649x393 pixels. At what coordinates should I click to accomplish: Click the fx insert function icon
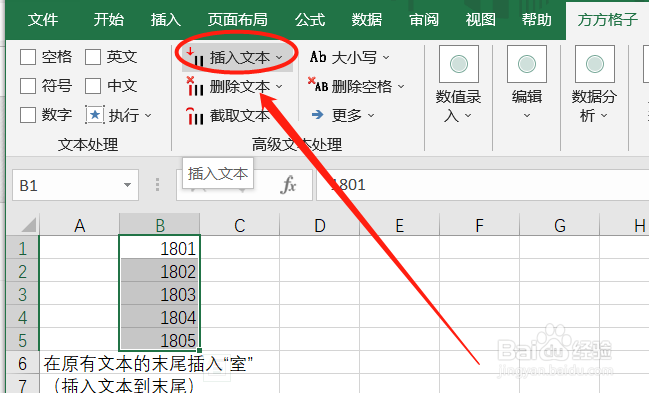288,185
